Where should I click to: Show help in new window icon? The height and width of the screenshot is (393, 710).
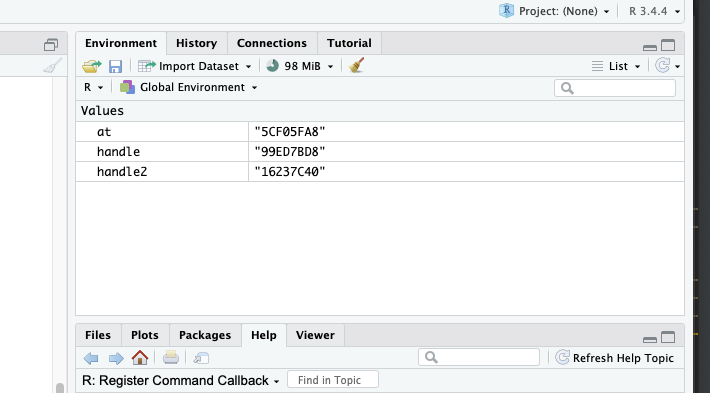pos(201,358)
